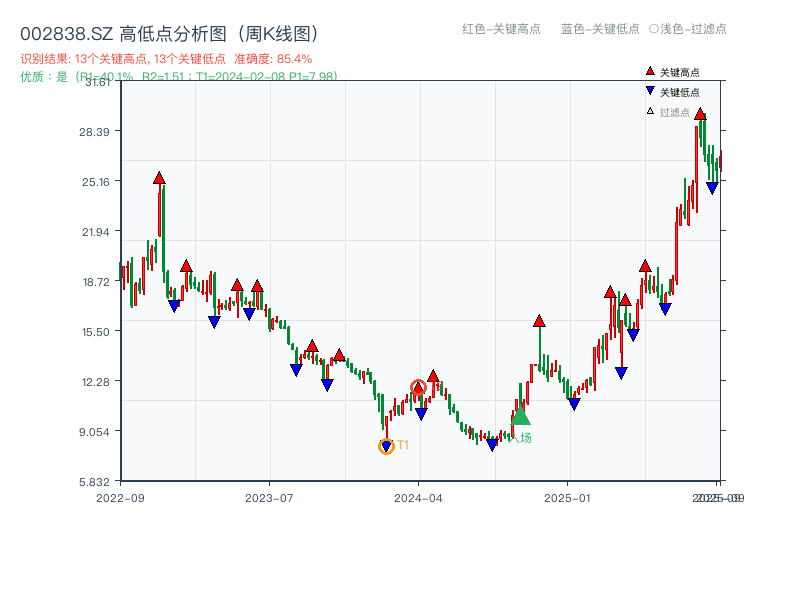Click the key-low triangle near 15.50 in early 2023
The height and width of the screenshot is (600, 800).
pos(214,322)
